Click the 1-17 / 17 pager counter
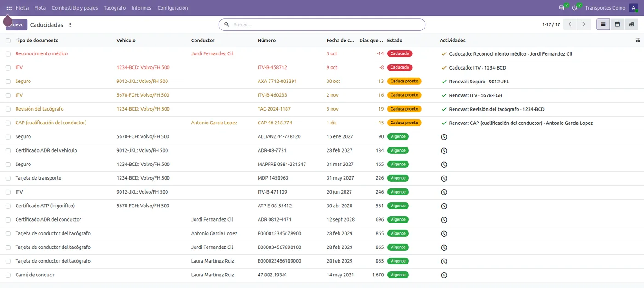 (551, 24)
